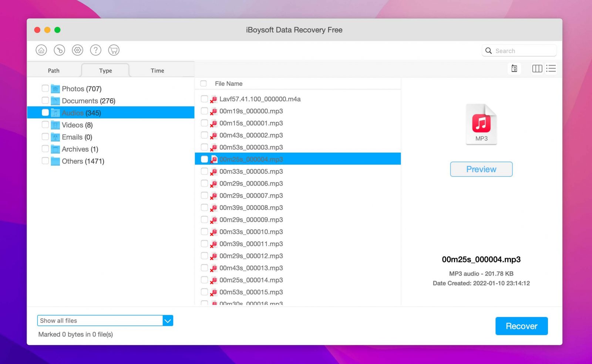Image resolution: width=592 pixels, height=364 pixels.
Task: Check the Audios (345) folder checkbox
Action: tap(45, 113)
